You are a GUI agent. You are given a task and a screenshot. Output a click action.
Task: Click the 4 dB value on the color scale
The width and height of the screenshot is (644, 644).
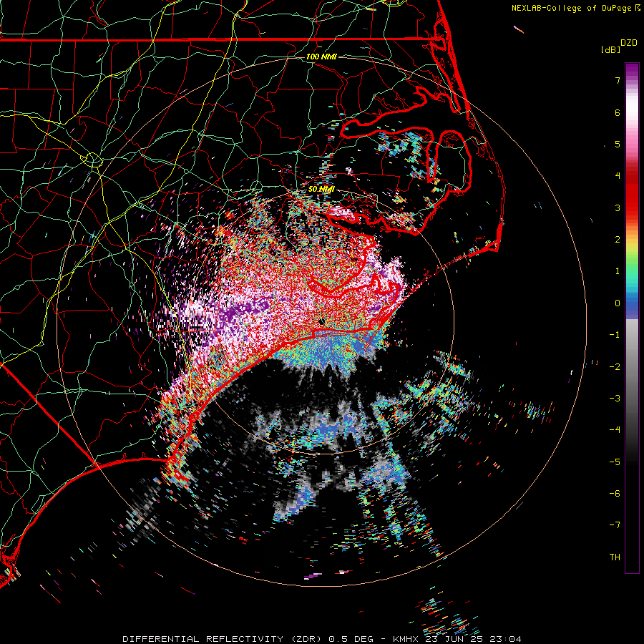[x=618, y=176]
